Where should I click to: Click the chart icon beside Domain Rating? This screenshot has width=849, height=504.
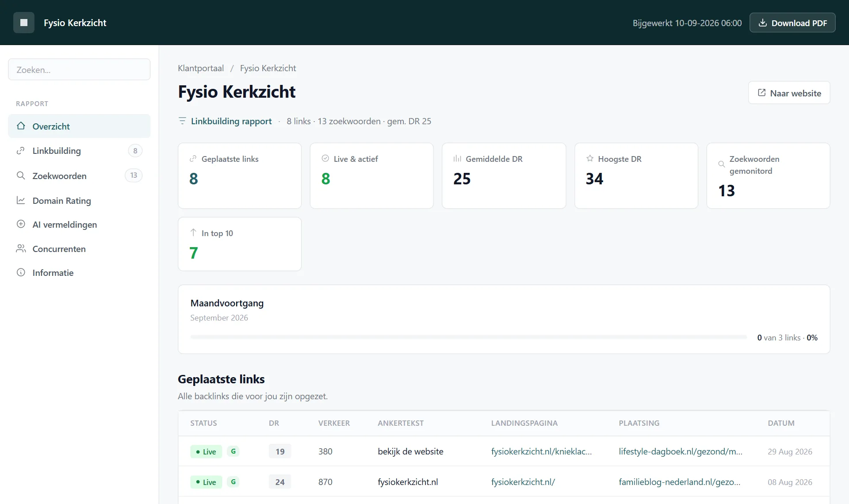(21, 200)
